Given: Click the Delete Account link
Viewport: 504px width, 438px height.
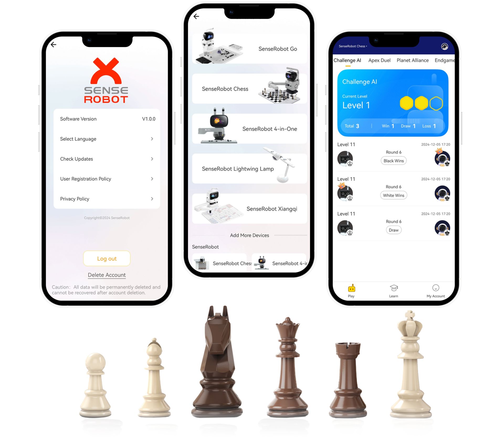Looking at the screenshot, I should click(x=107, y=275).
